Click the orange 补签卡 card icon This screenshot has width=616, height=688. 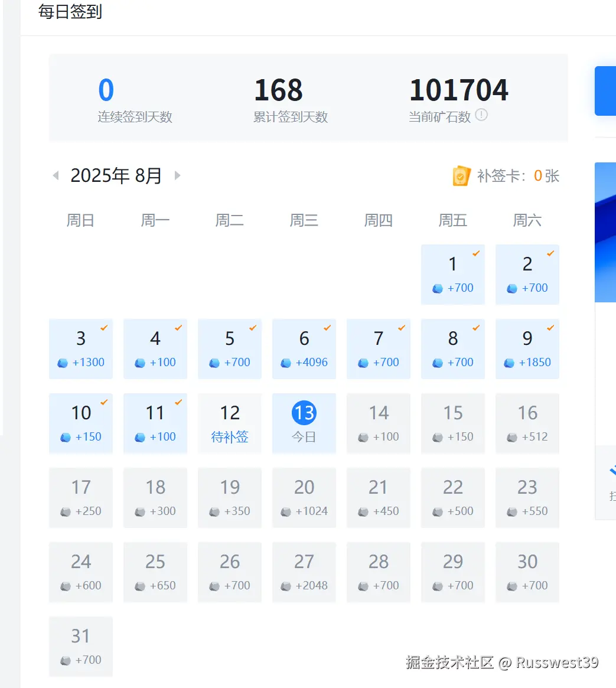[x=461, y=176]
